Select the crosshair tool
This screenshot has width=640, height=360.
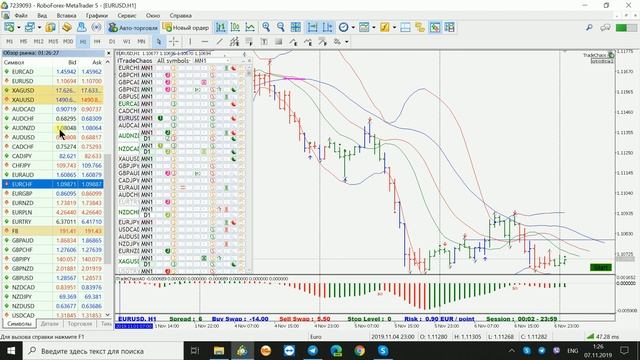(173, 42)
